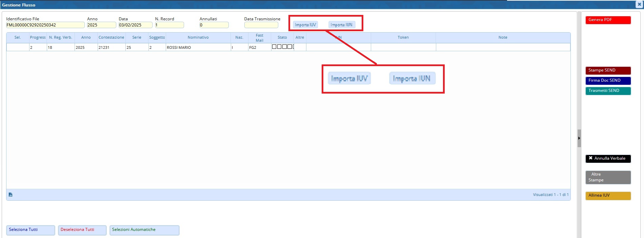Image resolution: width=644 pixels, height=238 pixels.
Task: Tick the Sel. cell for ROSSI MARIO
Action: [x=18, y=47]
